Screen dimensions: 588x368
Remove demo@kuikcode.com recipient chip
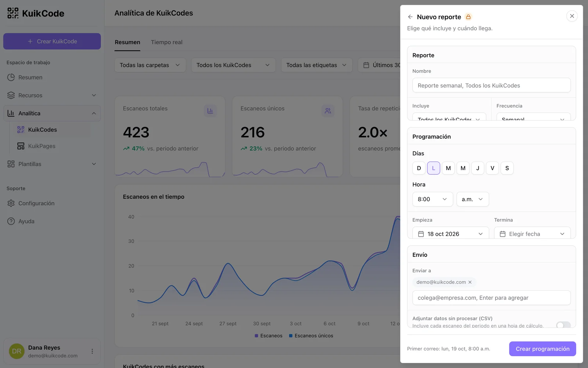470,282
